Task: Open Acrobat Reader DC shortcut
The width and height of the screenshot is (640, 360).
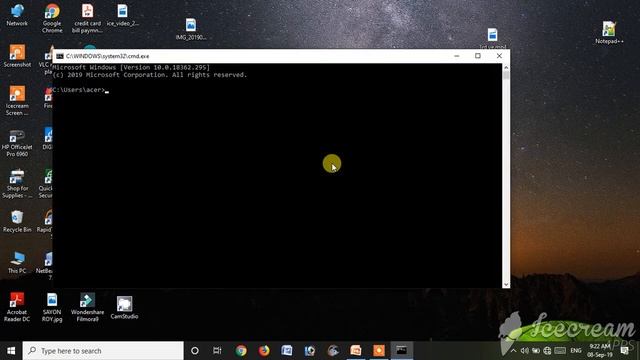Action: point(17,307)
